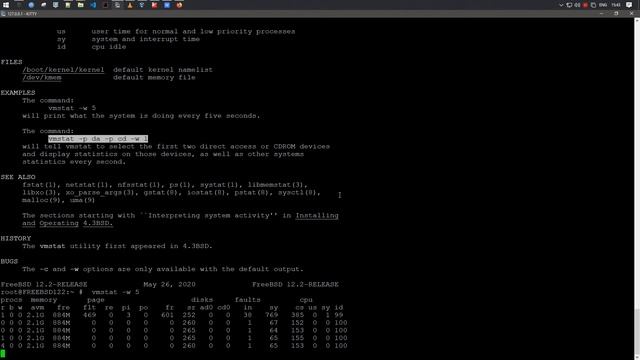Click the /boot/kernel/kernel underlined path
Image resolution: width=640 pixels, height=360 pixels.
tap(63, 70)
